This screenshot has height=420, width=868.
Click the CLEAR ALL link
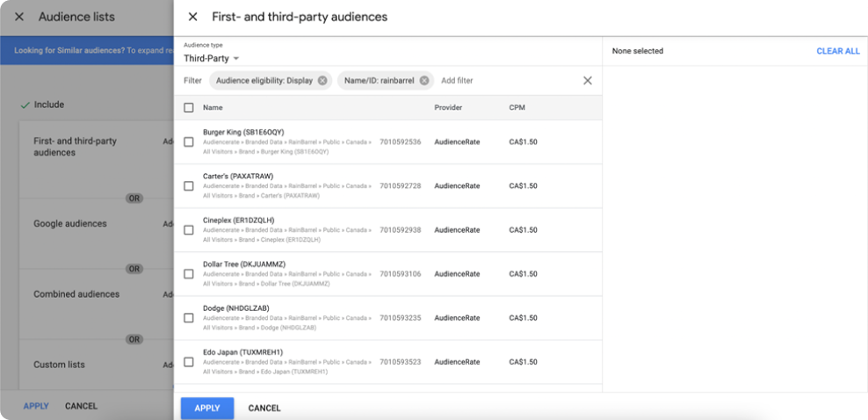point(837,51)
